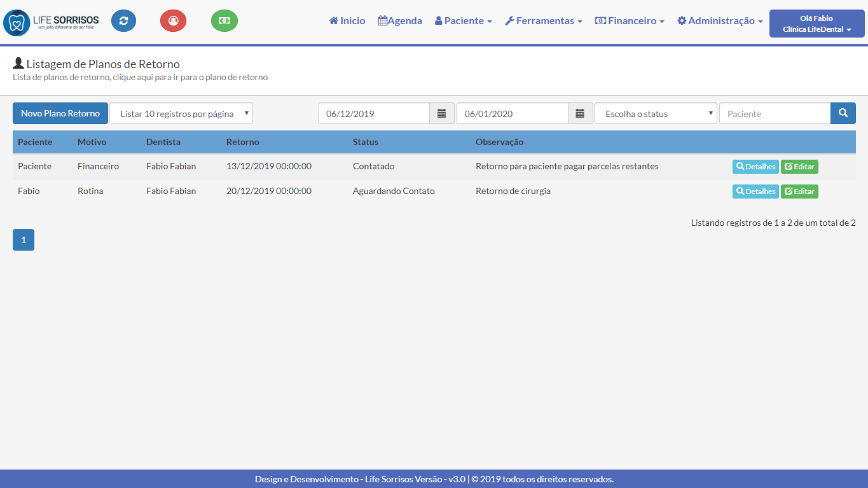Go to the Agenda page
The width and height of the screenshot is (868, 488).
pyautogui.click(x=400, y=21)
